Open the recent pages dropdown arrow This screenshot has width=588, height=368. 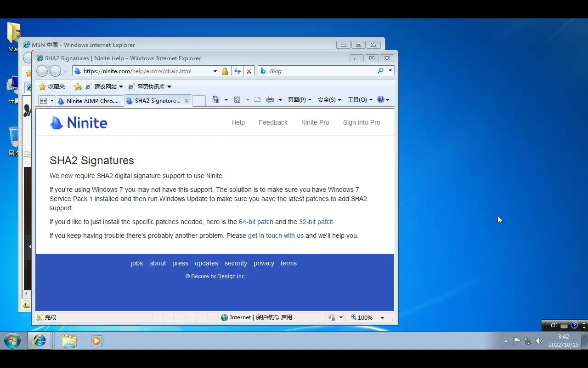(66, 71)
